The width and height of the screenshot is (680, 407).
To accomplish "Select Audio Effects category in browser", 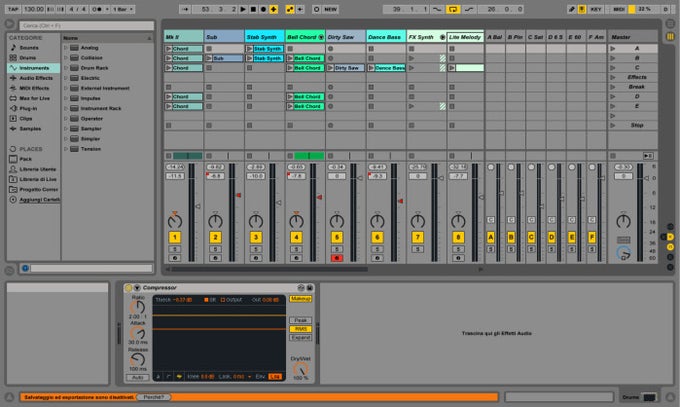I will tap(36, 78).
